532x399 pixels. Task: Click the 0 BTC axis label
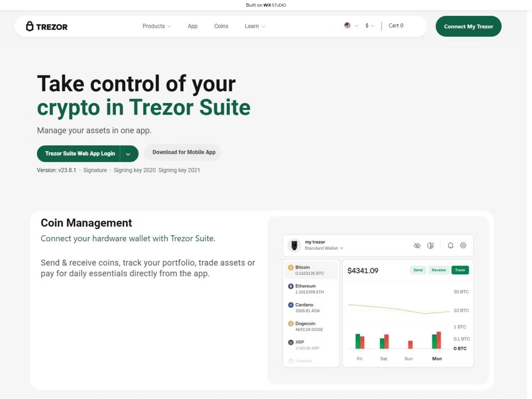click(x=460, y=348)
